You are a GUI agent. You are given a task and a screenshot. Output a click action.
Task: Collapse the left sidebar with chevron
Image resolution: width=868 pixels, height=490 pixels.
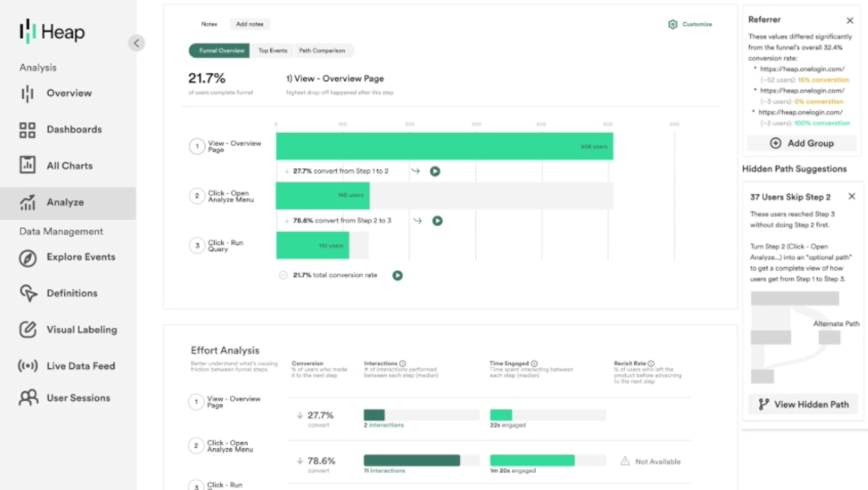(136, 43)
